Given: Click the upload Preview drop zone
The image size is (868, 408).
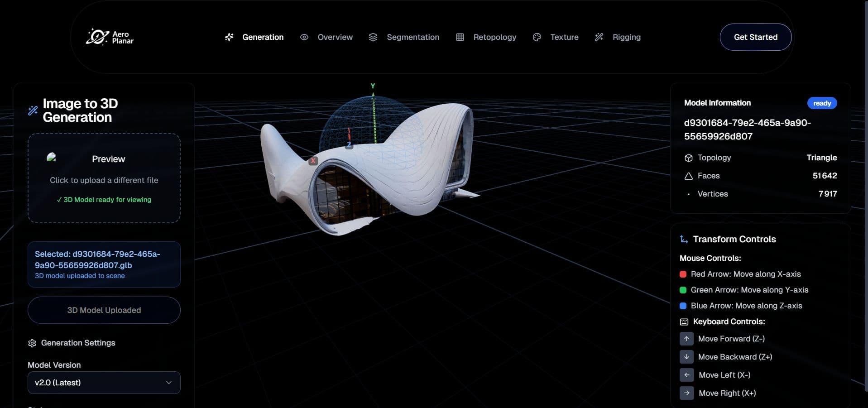Looking at the screenshot, I should 104,178.
